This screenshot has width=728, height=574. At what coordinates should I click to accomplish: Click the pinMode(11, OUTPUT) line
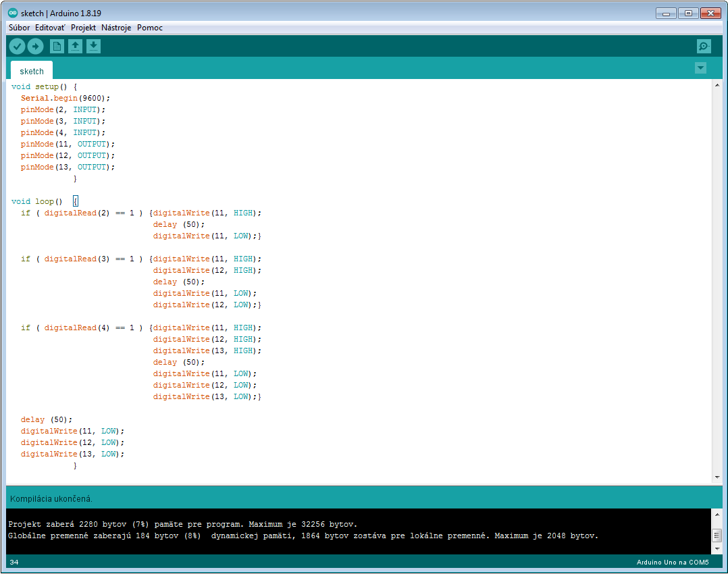68,144
